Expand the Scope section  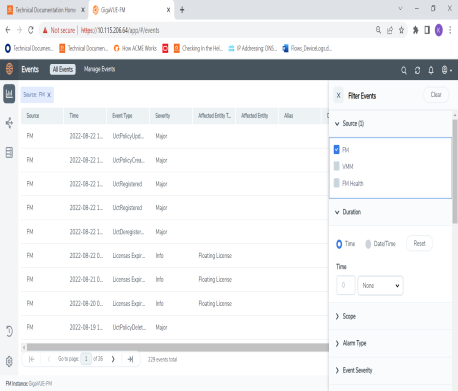345,316
